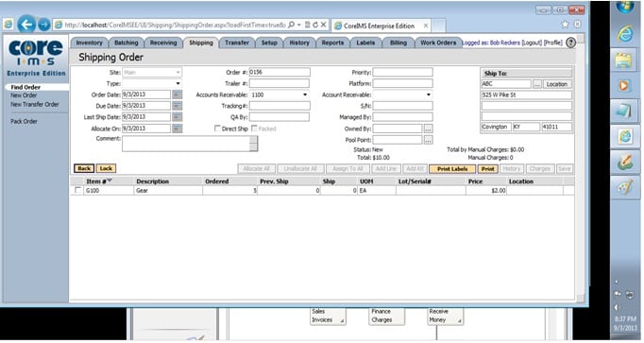Expand the Account Receivable dropdown
The width and height of the screenshot is (644, 343).
point(429,94)
